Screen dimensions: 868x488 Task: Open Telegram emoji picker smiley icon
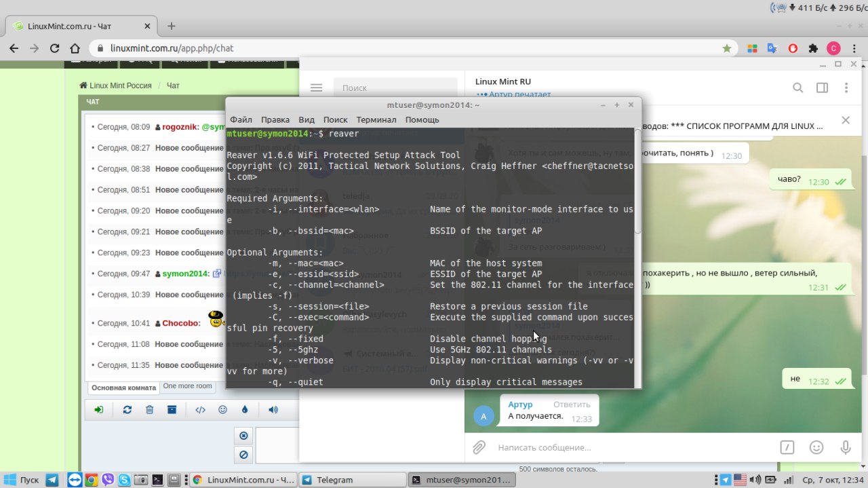pyautogui.click(x=816, y=447)
